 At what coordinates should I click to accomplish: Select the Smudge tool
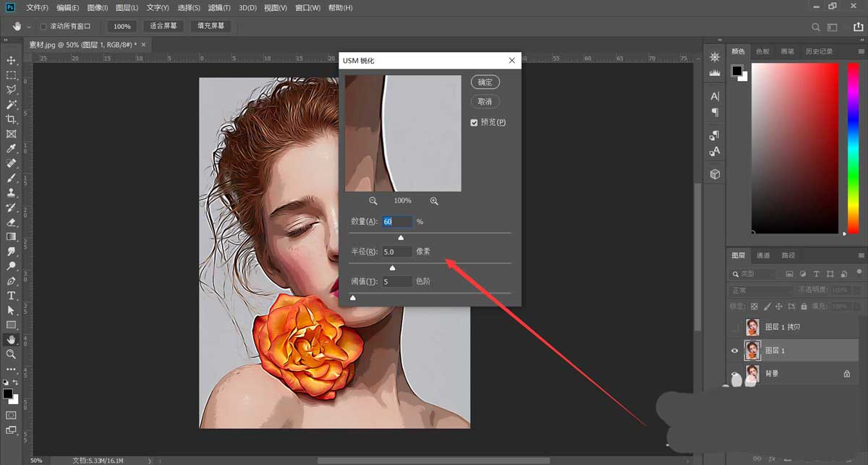[11, 252]
